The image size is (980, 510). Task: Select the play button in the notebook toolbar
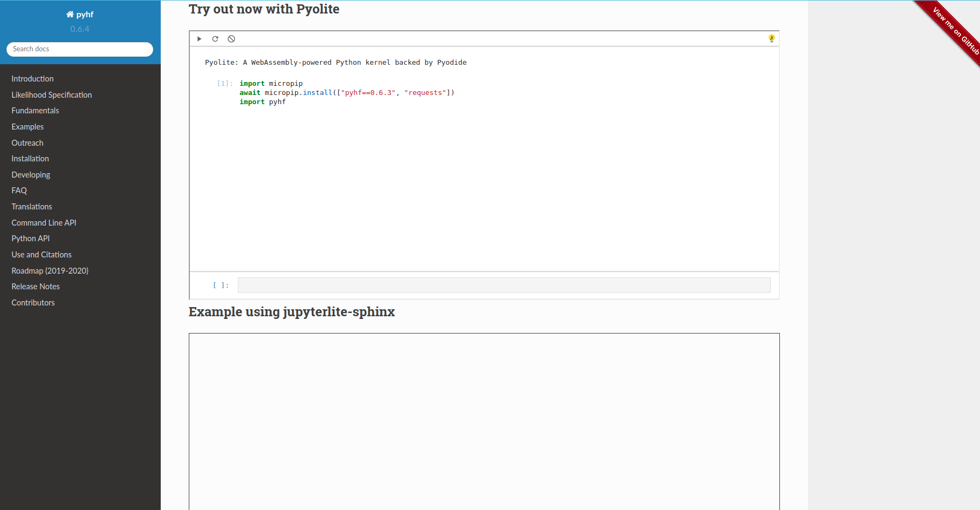click(199, 38)
